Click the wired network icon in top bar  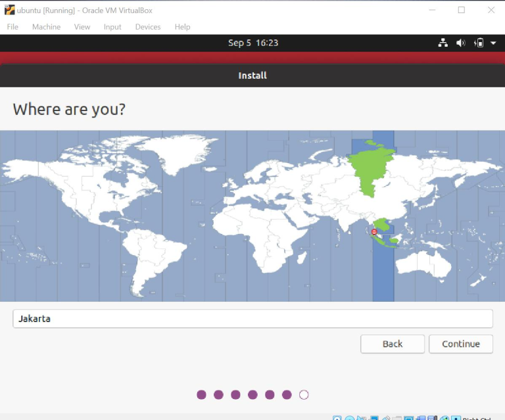pos(443,43)
